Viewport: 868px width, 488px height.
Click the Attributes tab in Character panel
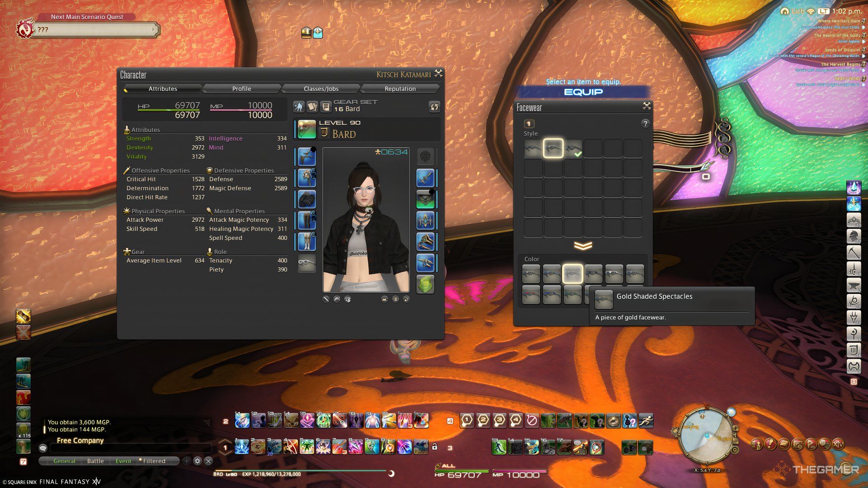[x=162, y=89]
